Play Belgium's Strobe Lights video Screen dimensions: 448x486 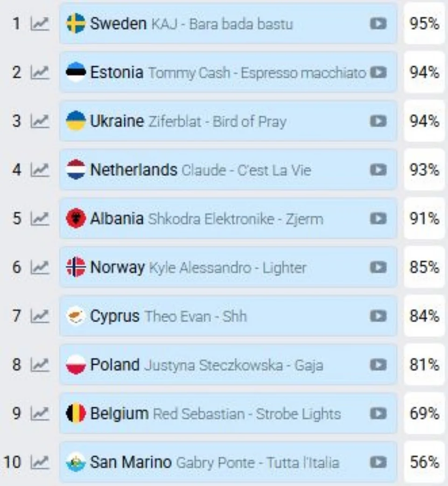tap(378, 413)
